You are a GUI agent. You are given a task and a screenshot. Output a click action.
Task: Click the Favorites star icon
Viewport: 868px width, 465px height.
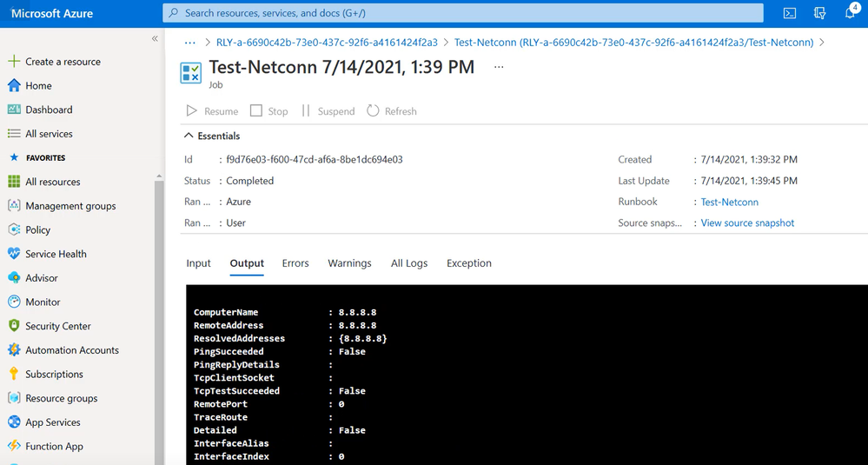[x=14, y=158]
